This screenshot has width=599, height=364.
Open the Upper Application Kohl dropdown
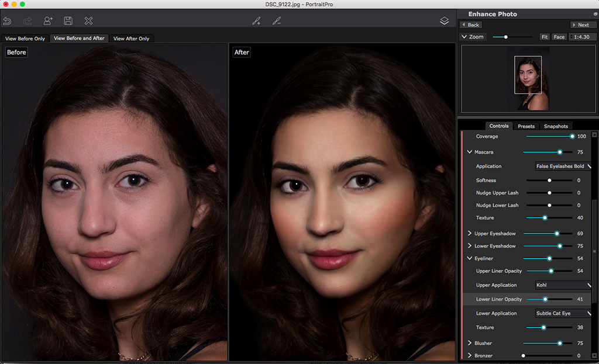pos(562,285)
